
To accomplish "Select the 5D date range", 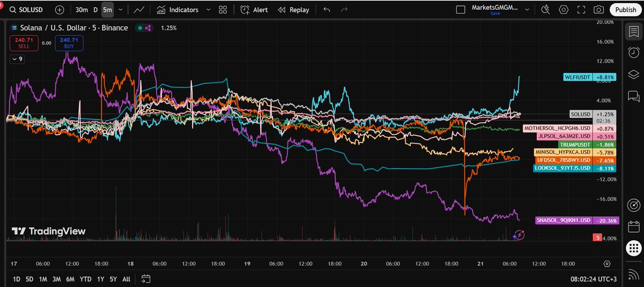I will tap(30, 279).
